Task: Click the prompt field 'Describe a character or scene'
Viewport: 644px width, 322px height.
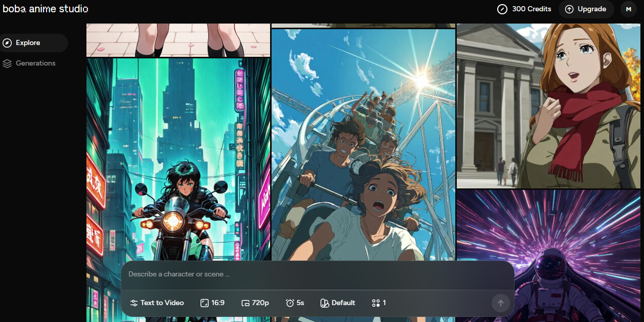Action: pyautogui.click(x=317, y=274)
